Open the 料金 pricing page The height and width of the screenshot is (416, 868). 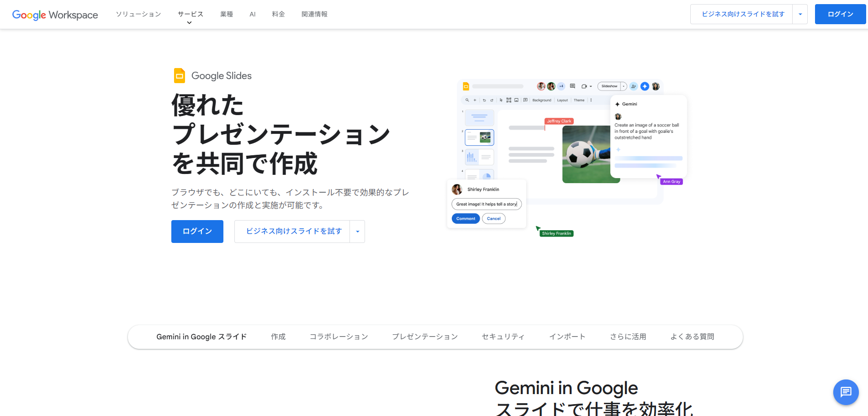click(x=278, y=14)
